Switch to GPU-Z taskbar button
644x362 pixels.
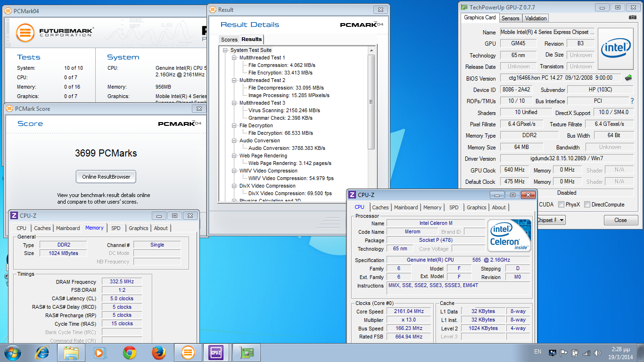(x=247, y=353)
